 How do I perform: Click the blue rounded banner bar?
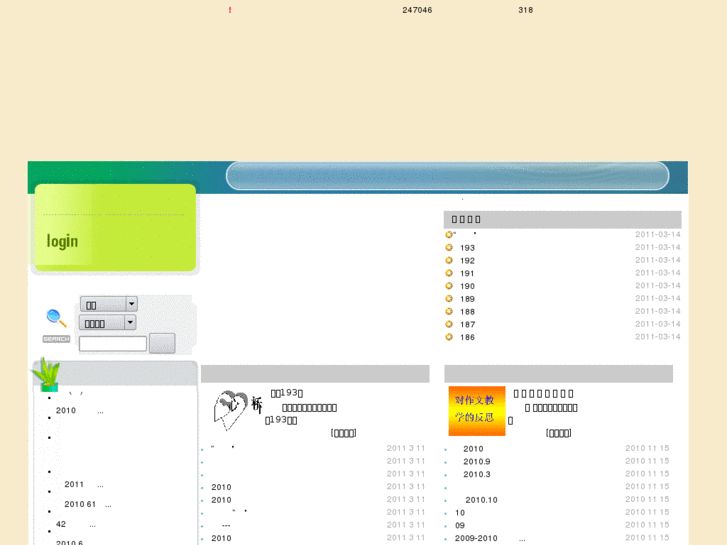click(447, 176)
